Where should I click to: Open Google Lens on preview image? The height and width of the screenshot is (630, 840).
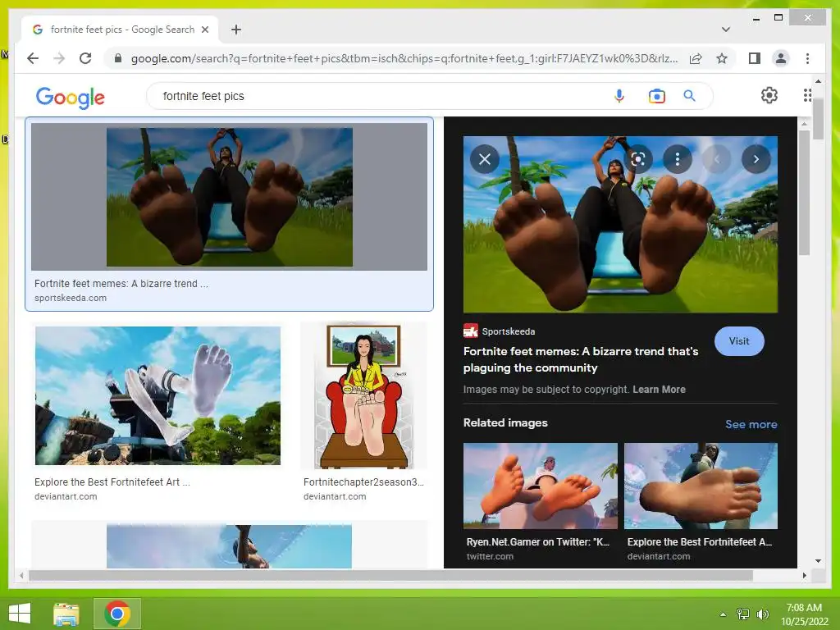pos(638,159)
